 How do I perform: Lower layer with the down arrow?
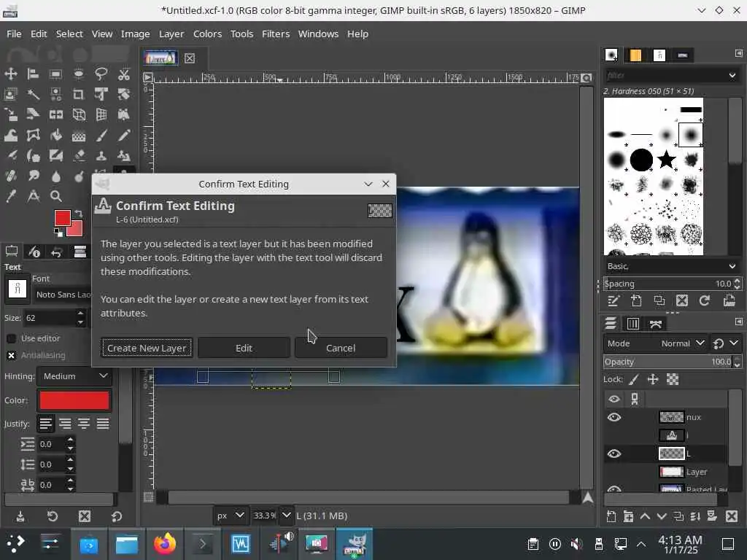(x=662, y=516)
